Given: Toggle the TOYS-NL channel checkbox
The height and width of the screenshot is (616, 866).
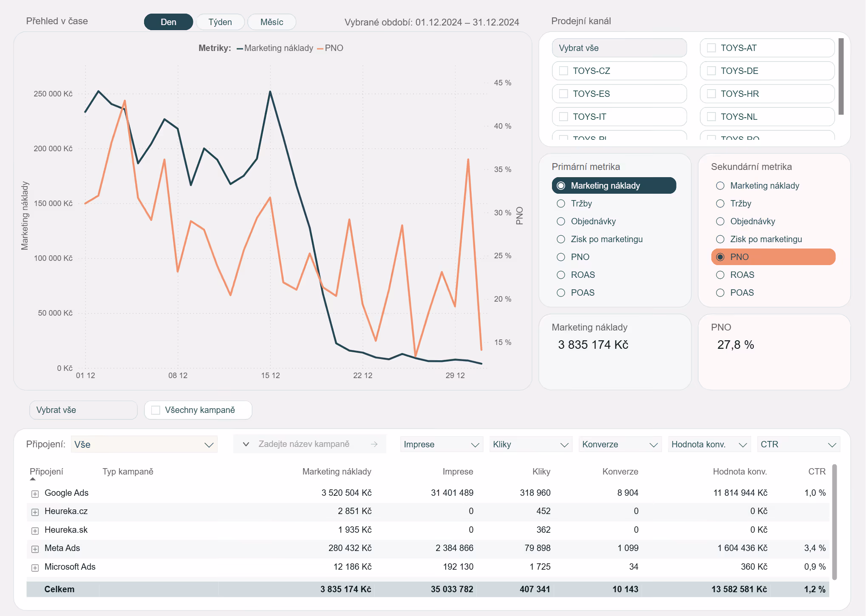Looking at the screenshot, I should [711, 117].
